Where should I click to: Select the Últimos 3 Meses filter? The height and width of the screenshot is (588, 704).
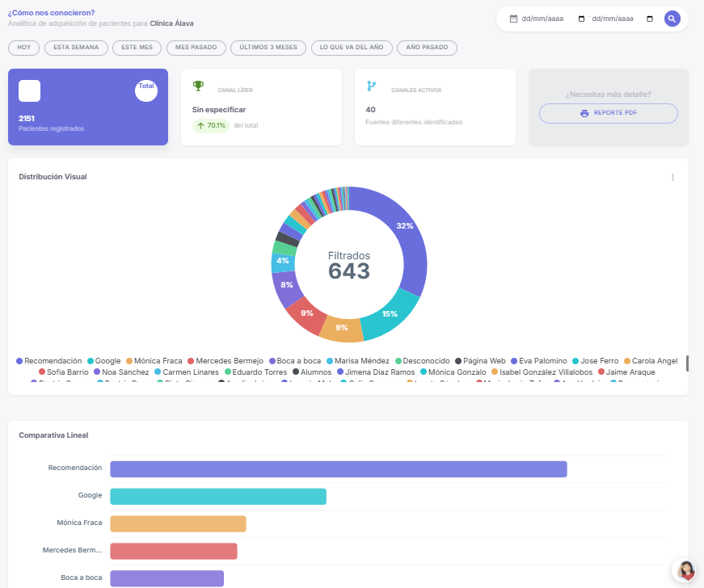[x=268, y=48]
